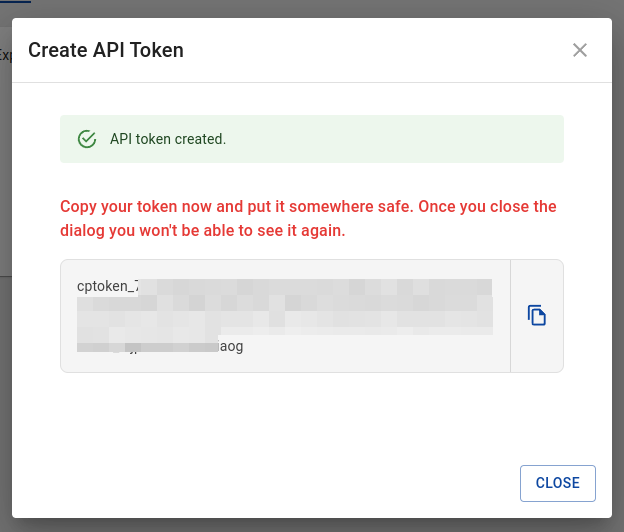Click the 'API token created.' message

click(168, 139)
